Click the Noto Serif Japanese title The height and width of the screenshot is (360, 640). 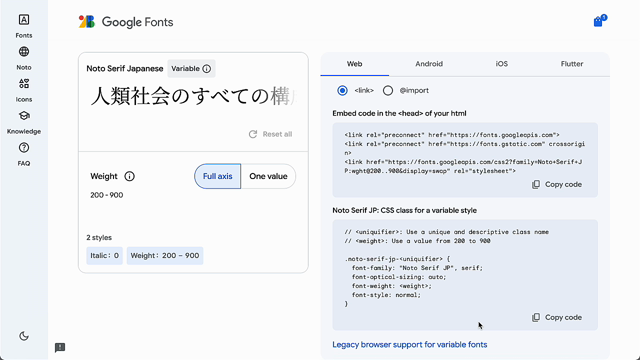pos(124,69)
